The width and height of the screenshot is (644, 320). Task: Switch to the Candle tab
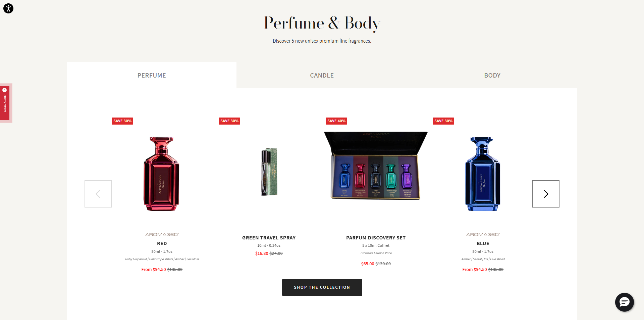coord(322,75)
